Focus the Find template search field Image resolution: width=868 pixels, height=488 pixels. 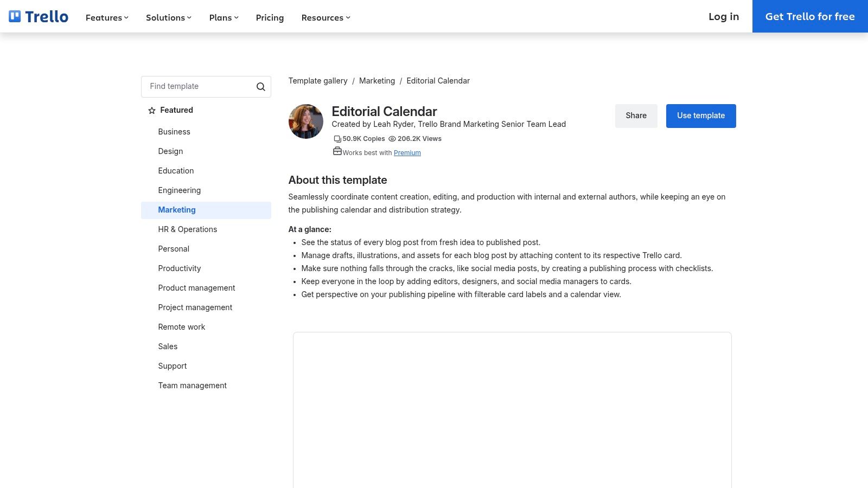[x=198, y=87]
